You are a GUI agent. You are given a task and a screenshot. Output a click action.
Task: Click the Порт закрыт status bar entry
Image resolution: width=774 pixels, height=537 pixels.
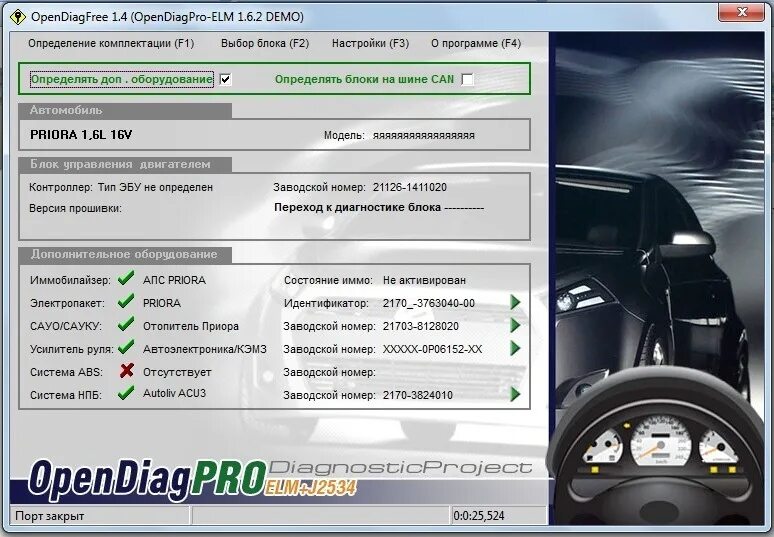pos(49,516)
